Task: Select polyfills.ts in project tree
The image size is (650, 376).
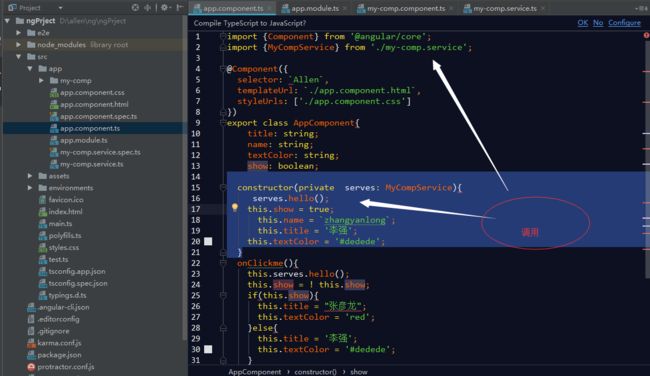Action: (65, 236)
